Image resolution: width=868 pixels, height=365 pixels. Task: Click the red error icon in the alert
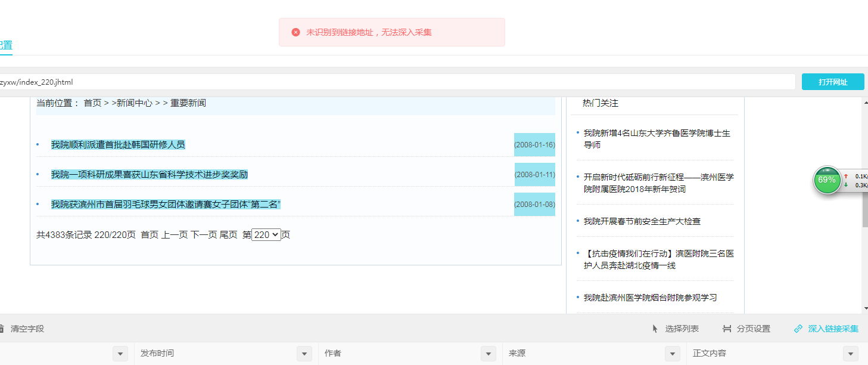(295, 32)
